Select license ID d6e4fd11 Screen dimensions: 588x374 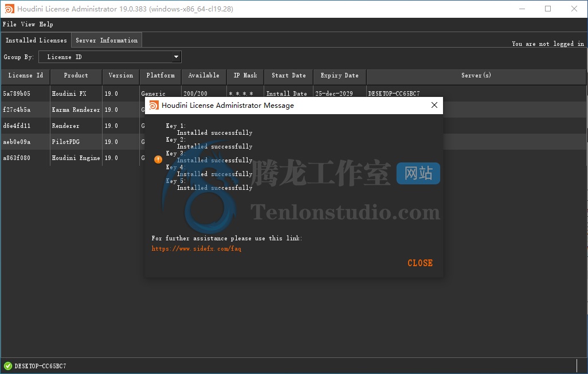tap(17, 126)
